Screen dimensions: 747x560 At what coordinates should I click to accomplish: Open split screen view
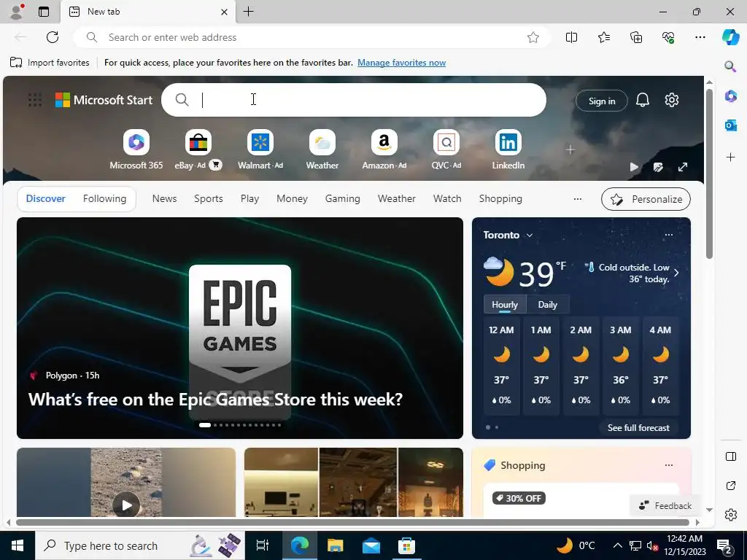(x=571, y=37)
